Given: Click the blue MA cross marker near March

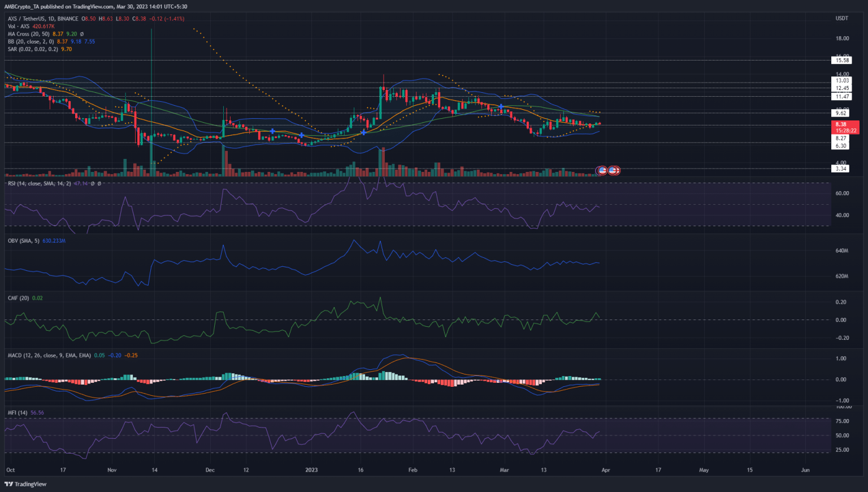Looking at the screenshot, I should click(501, 106).
